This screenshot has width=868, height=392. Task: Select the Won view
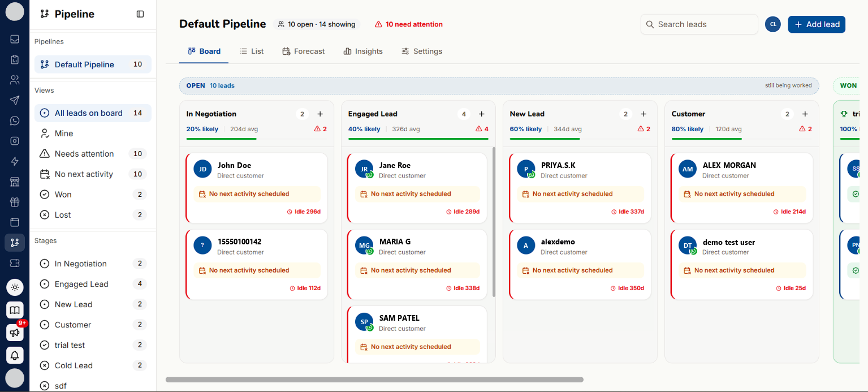click(93, 195)
